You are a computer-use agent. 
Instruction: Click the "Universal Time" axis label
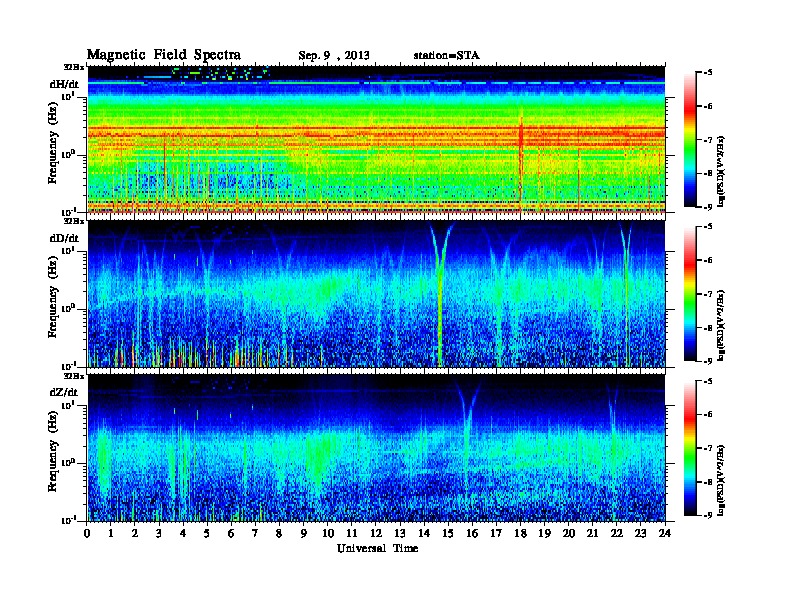tap(377, 548)
